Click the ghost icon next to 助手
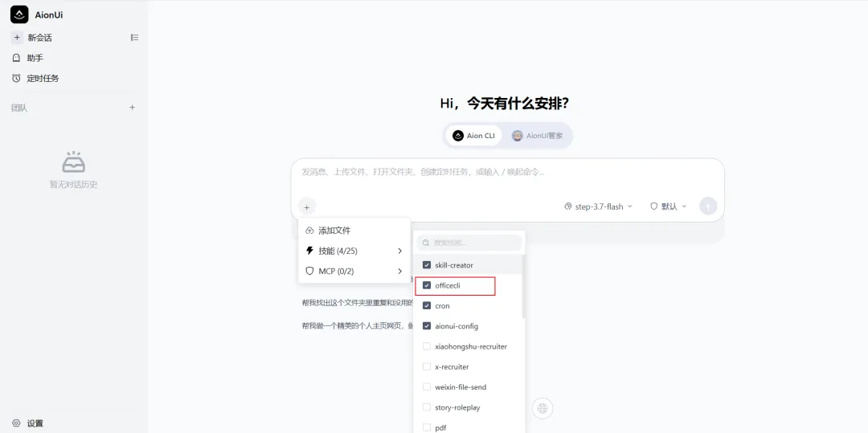Screen dimensions: 868x433 tap(17, 58)
